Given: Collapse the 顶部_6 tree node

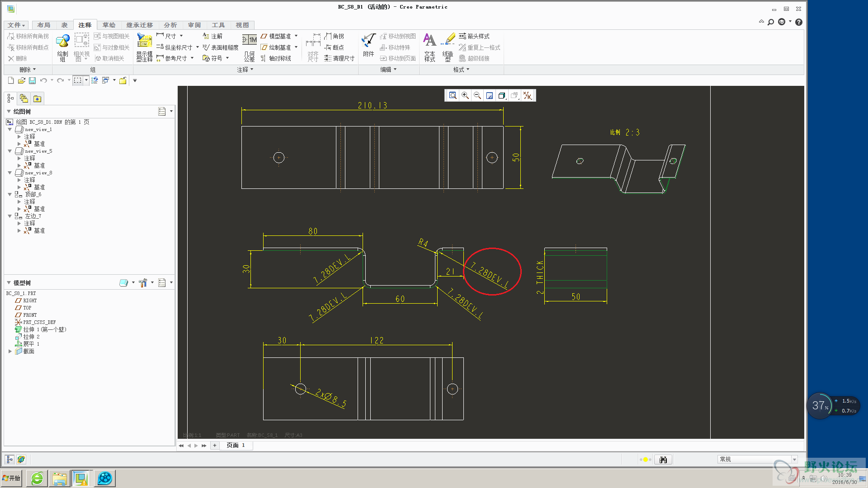Looking at the screenshot, I should coord(9,194).
